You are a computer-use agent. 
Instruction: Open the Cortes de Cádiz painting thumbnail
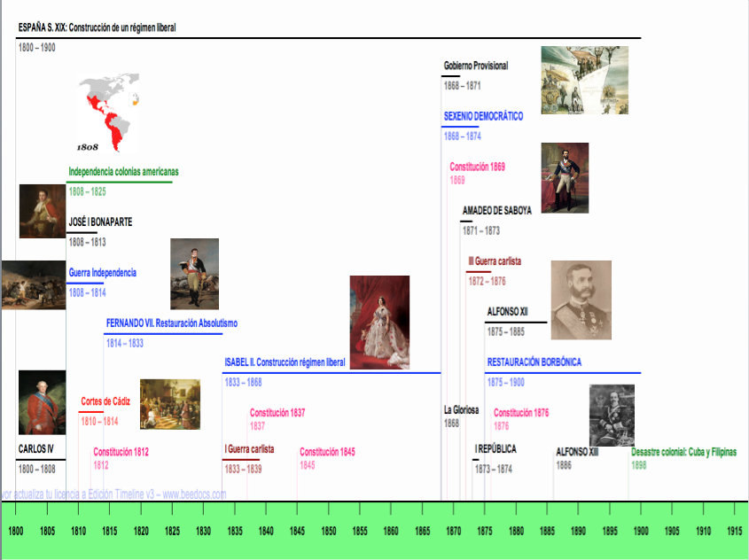(x=169, y=404)
